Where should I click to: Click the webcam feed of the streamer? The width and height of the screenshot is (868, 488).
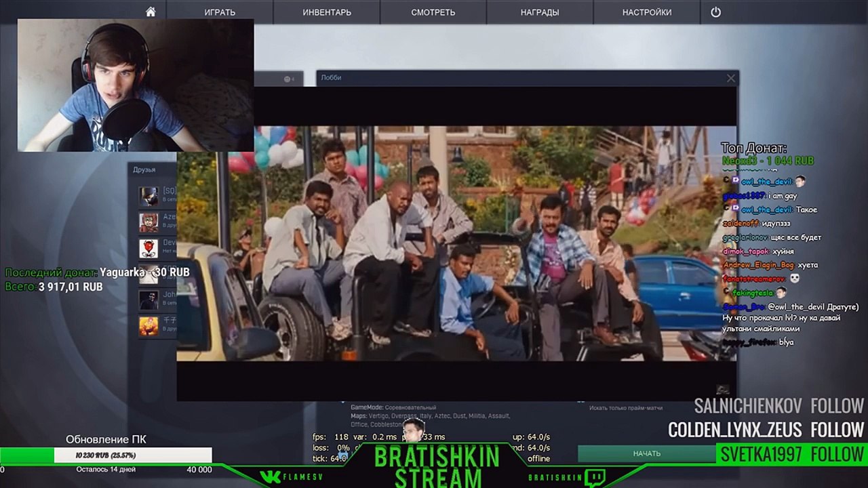pyautogui.click(x=136, y=85)
